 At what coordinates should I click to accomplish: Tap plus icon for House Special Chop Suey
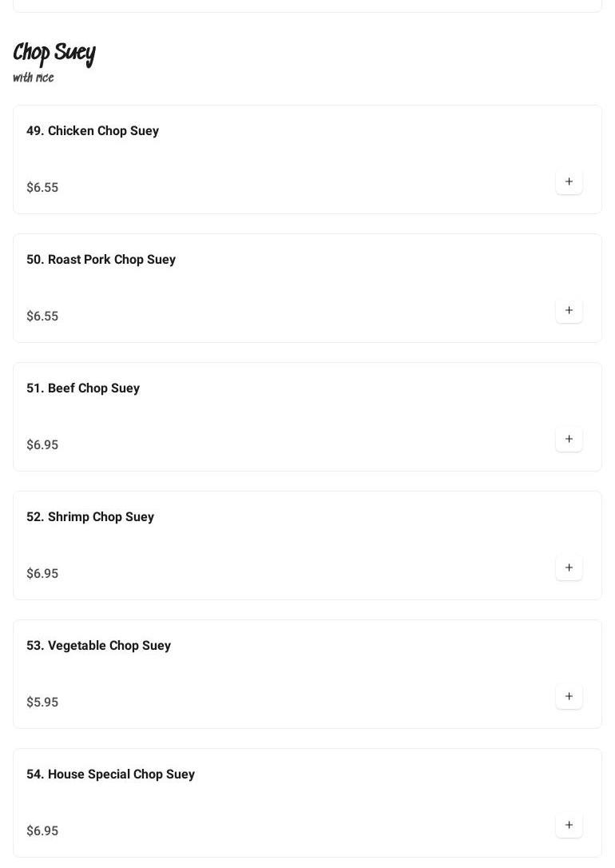tap(569, 825)
